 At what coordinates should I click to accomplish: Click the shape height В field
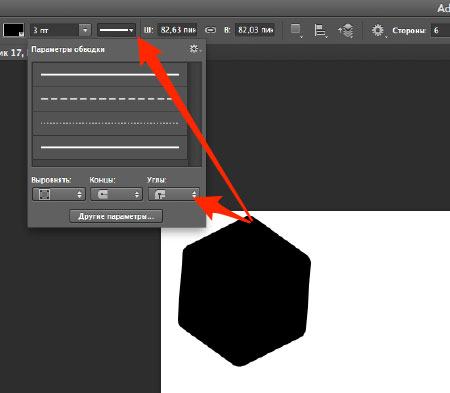pyautogui.click(x=255, y=30)
